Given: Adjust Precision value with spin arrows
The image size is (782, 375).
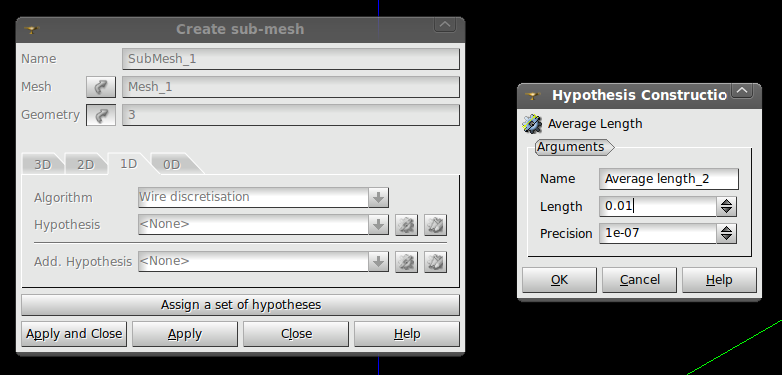Looking at the screenshot, I should [x=727, y=233].
